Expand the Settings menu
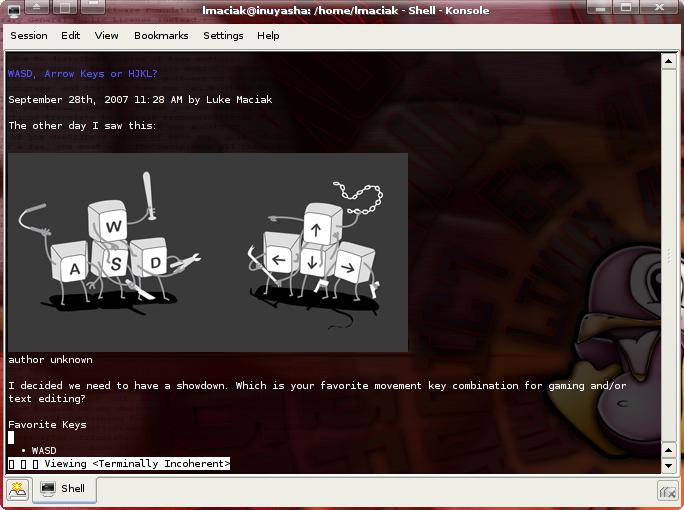 223,35
